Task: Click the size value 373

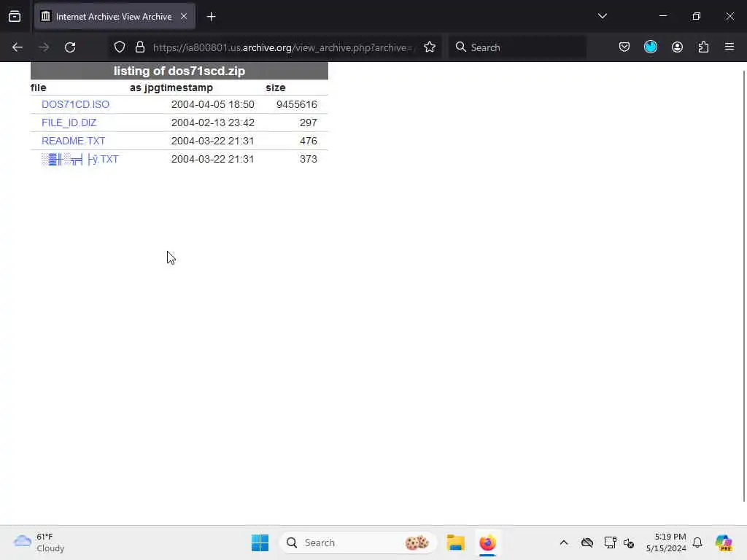Action: tap(309, 159)
